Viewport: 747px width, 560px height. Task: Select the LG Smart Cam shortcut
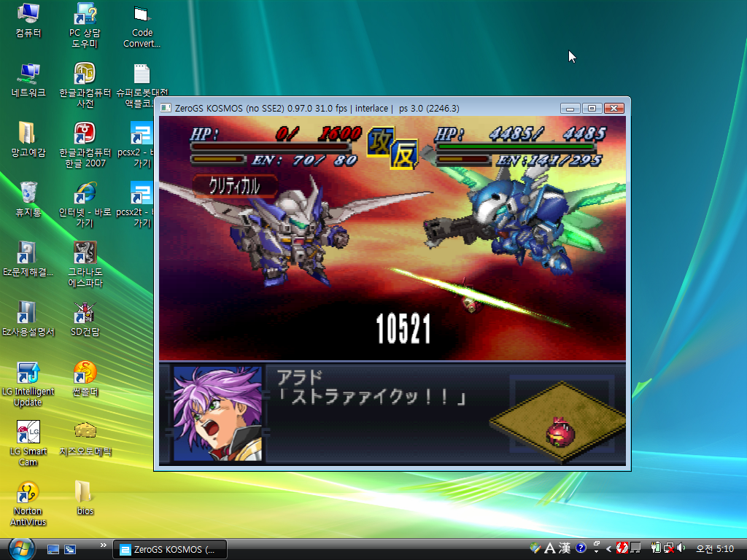pos(28,444)
